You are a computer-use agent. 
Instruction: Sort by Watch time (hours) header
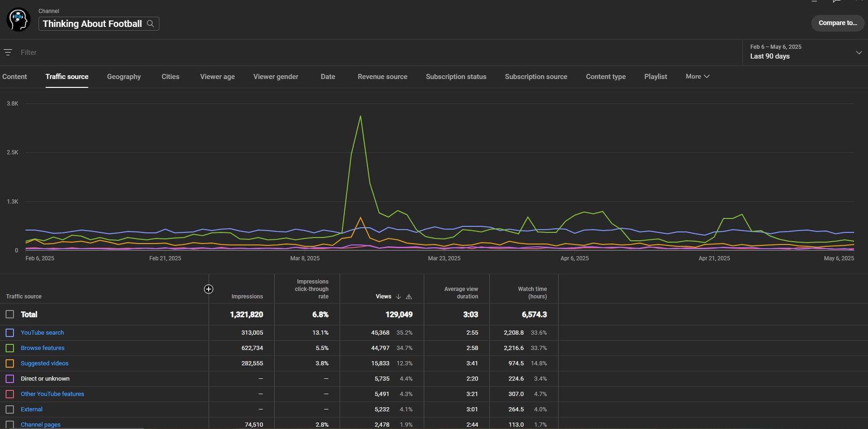[533, 293]
